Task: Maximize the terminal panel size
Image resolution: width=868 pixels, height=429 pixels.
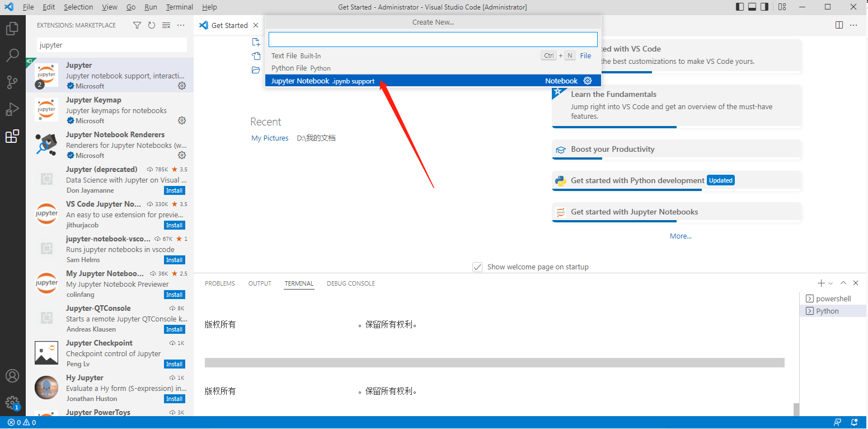Action: [x=843, y=283]
